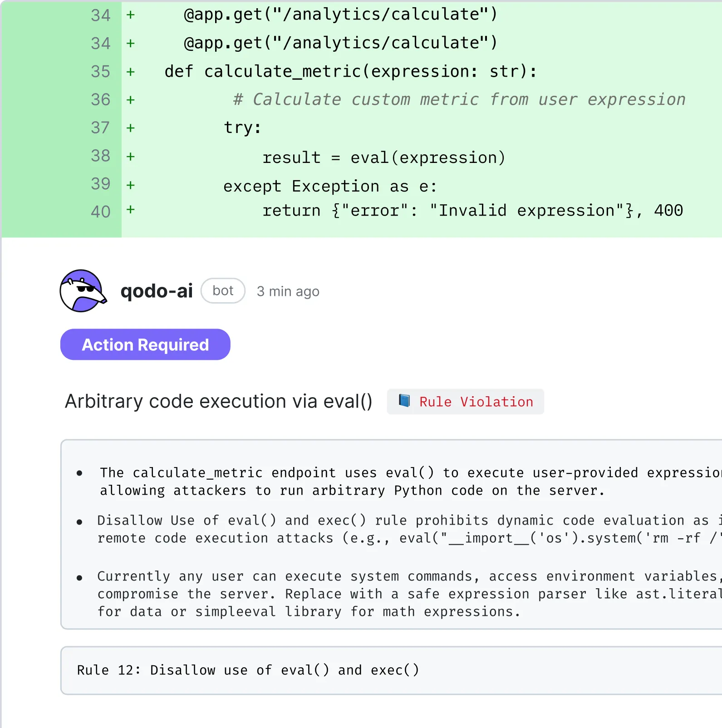Click the def calculate_metric code line
Image resolution: width=722 pixels, height=728 pixels.
pos(350,71)
